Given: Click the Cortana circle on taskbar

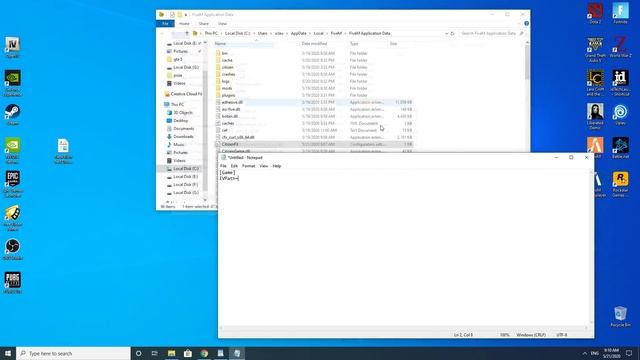Looking at the screenshot, I should (138, 353).
